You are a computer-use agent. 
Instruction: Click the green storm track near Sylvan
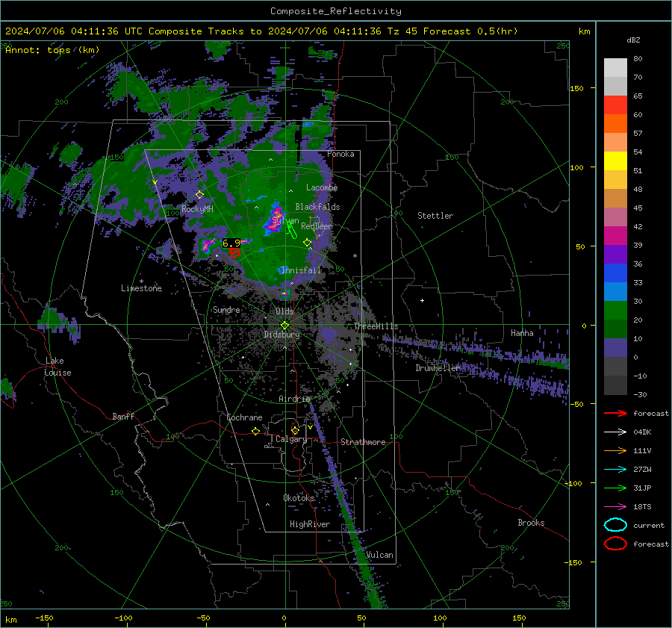292,231
